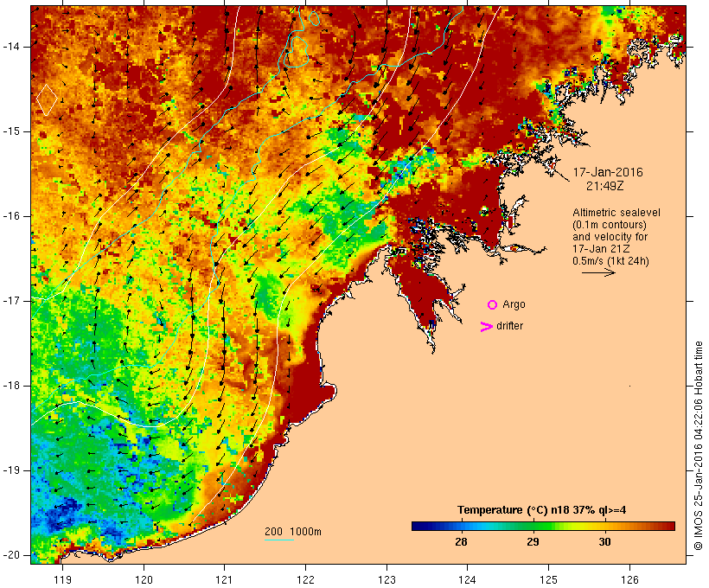This screenshot has height=588, width=709.
Task: Click the '126' longitude axis label
Action: pos(629,579)
